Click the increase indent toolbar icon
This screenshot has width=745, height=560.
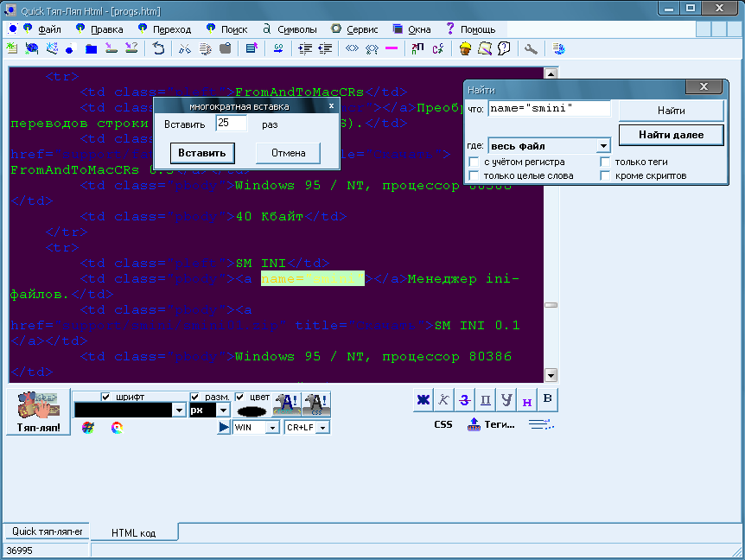305,48
